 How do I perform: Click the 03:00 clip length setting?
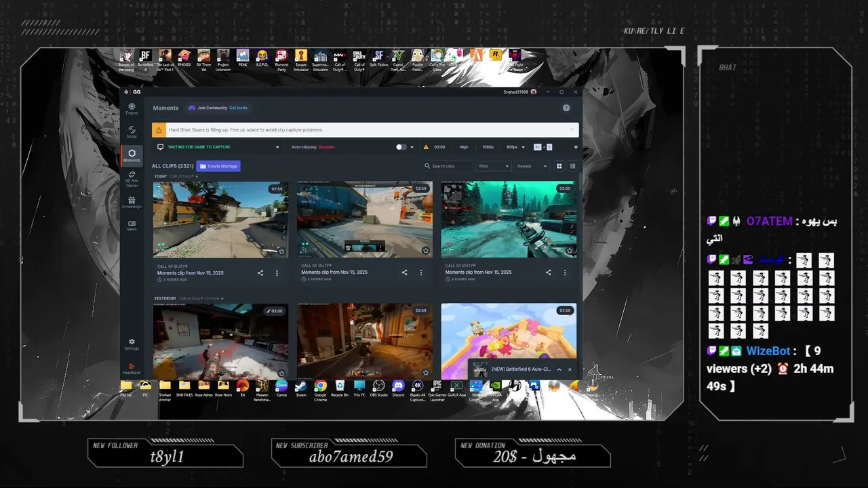[x=439, y=147]
